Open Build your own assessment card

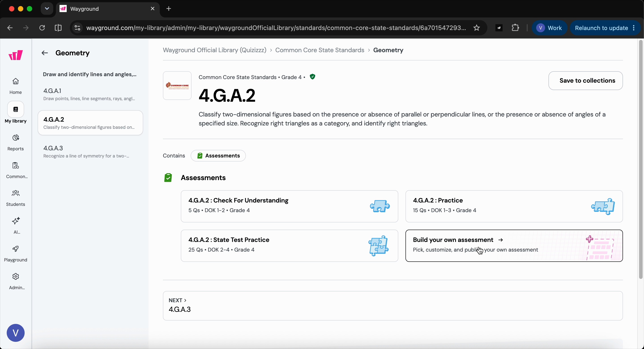tap(514, 246)
